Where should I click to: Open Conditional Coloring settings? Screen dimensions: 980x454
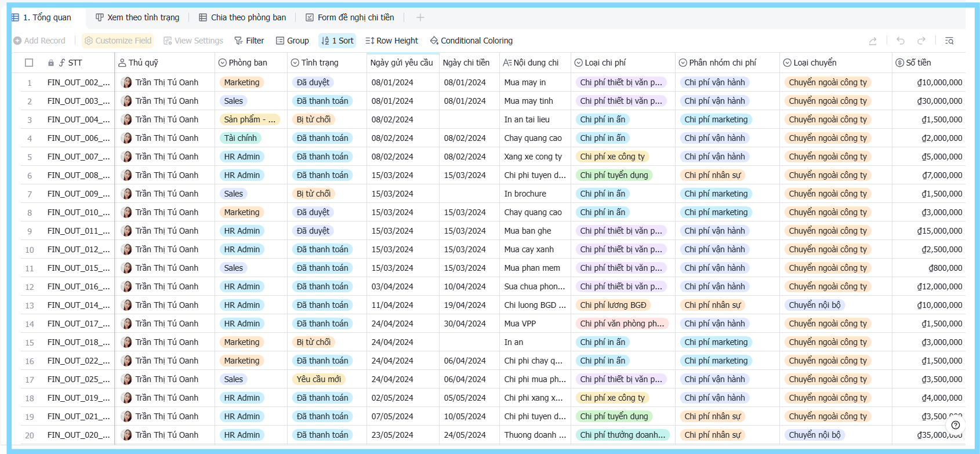pyautogui.click(x=471, y=41)
